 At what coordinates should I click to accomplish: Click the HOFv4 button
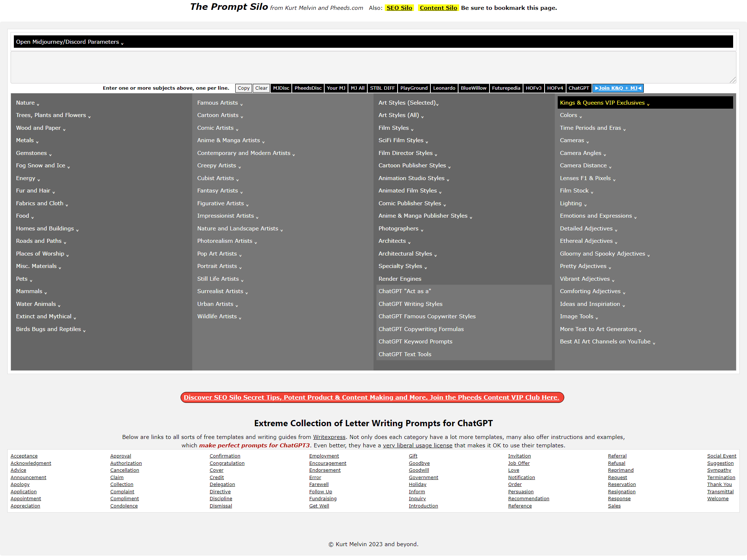pos(555,88)
